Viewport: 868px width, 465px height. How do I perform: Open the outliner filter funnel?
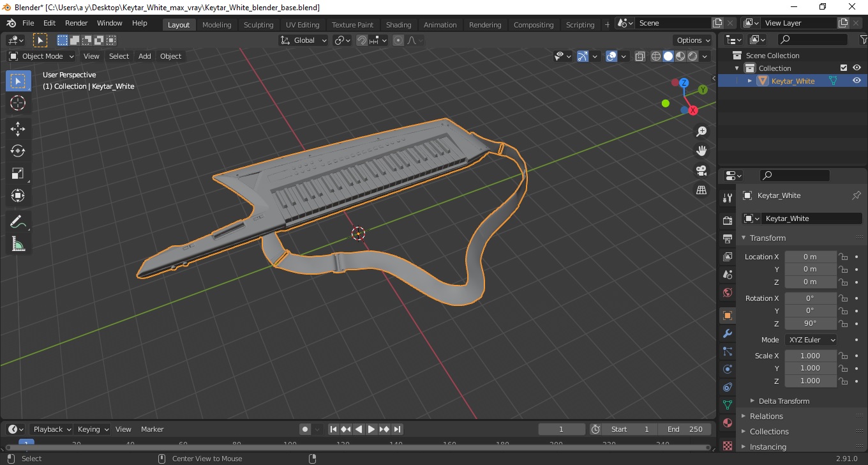[864, 40]
